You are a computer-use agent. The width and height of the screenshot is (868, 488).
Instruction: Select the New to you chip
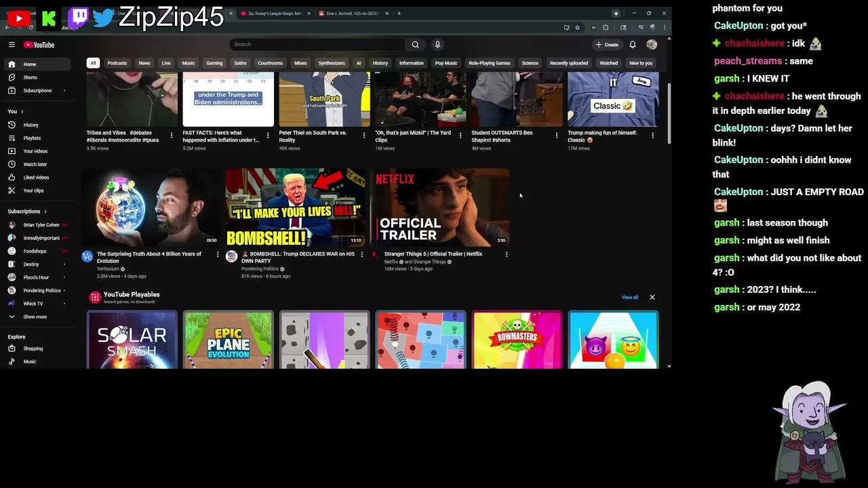pos(641,63)
